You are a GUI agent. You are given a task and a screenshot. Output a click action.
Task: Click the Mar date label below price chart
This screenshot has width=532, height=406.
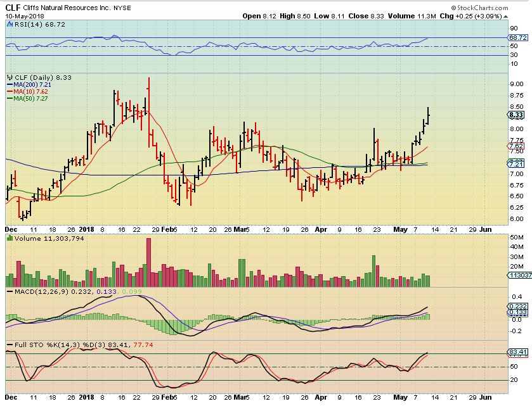(x=241, y=229)
